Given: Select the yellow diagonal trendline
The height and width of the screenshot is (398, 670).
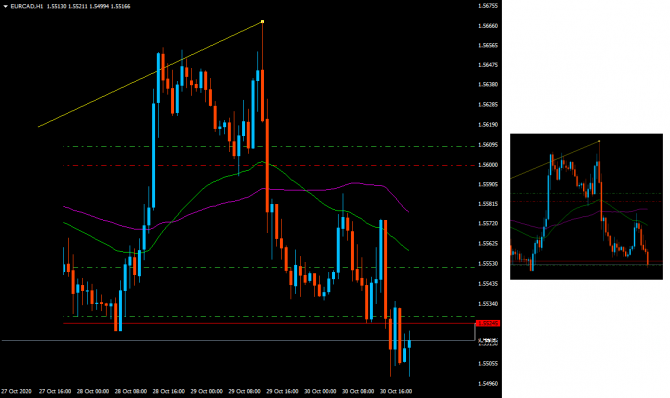Looking at the screenshot, I should 150,74.
